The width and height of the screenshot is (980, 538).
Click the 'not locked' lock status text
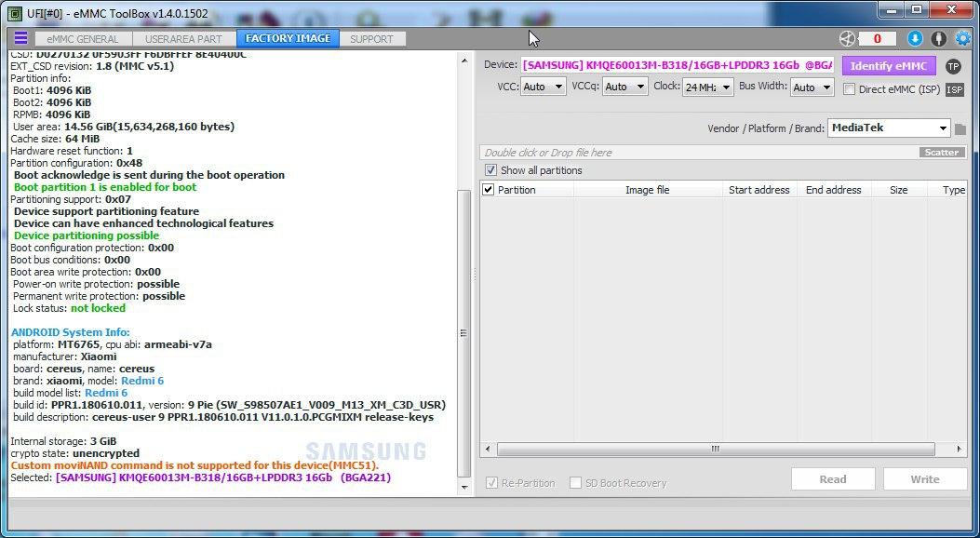coord(98,308)
